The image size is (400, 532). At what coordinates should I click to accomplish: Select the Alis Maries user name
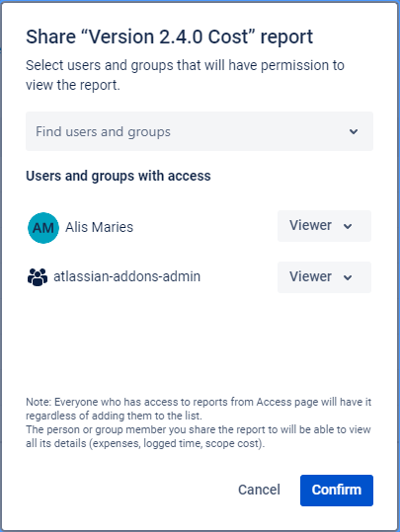click(99, 227)
